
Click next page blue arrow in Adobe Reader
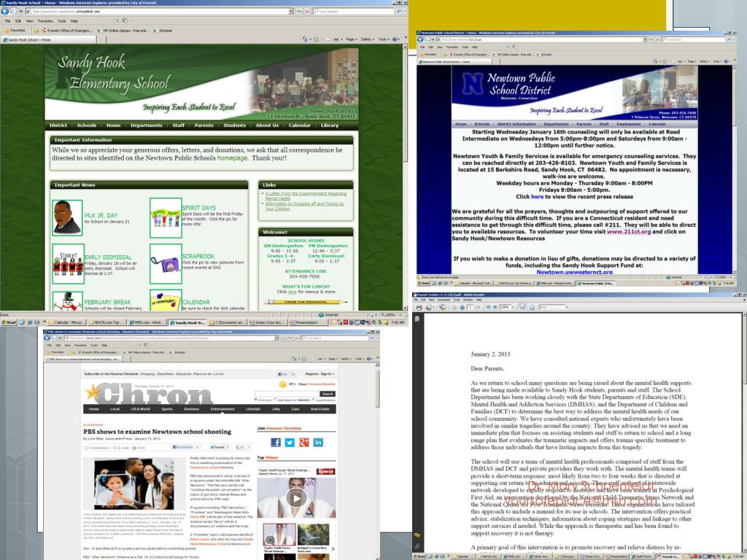(462, 307)
